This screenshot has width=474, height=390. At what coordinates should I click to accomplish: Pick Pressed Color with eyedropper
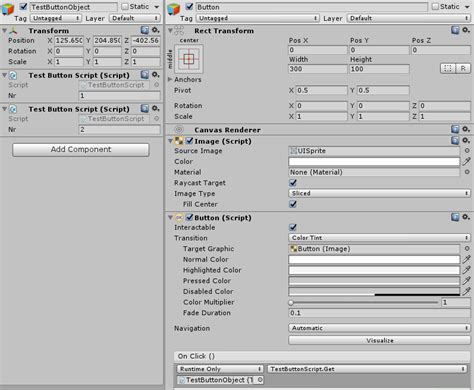466,281
